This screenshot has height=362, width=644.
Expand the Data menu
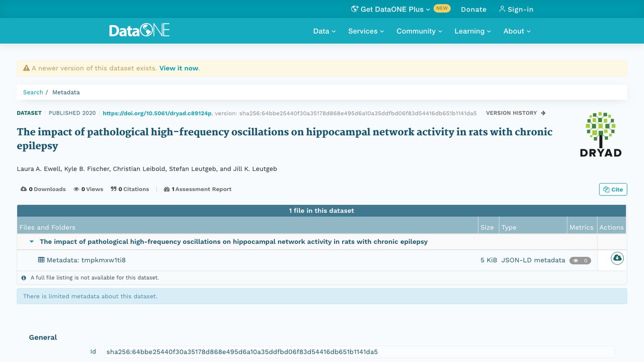click(325, 31)
